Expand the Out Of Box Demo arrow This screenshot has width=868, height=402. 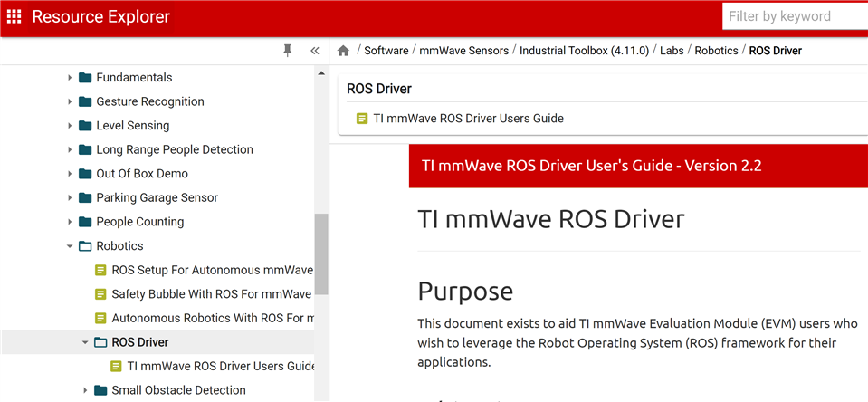pos(70,174)
